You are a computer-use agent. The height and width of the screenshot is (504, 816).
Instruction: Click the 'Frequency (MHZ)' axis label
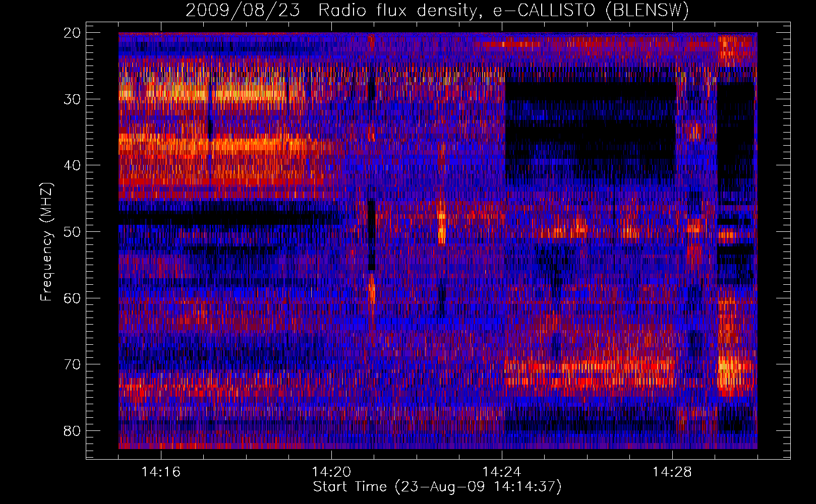click(x=46, y=242)
